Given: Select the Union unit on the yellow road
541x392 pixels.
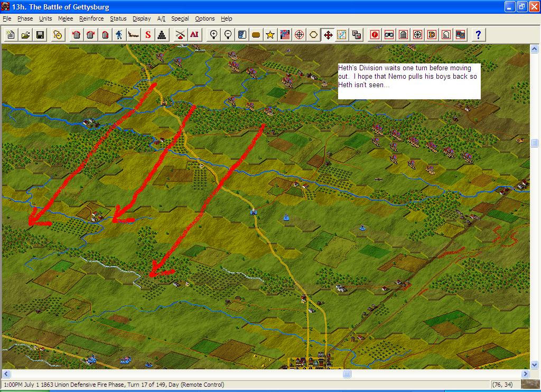Looking at the screenshot, I should coord(254,211).
